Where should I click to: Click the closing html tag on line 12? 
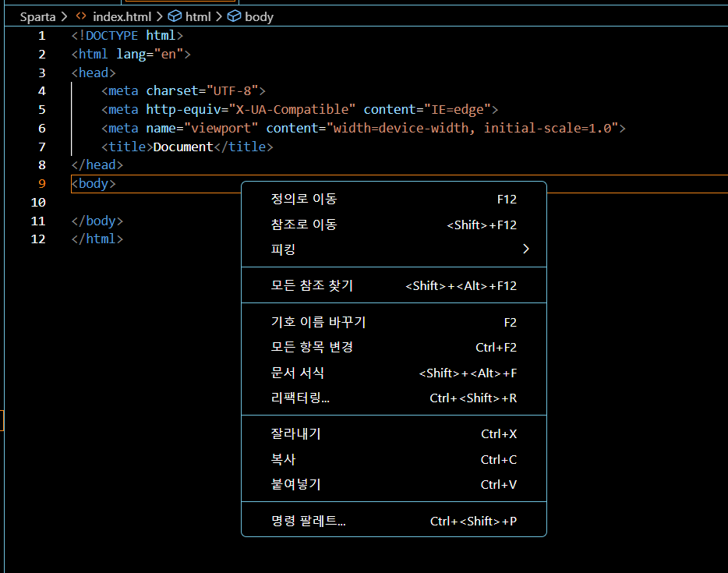coord(97,239)
